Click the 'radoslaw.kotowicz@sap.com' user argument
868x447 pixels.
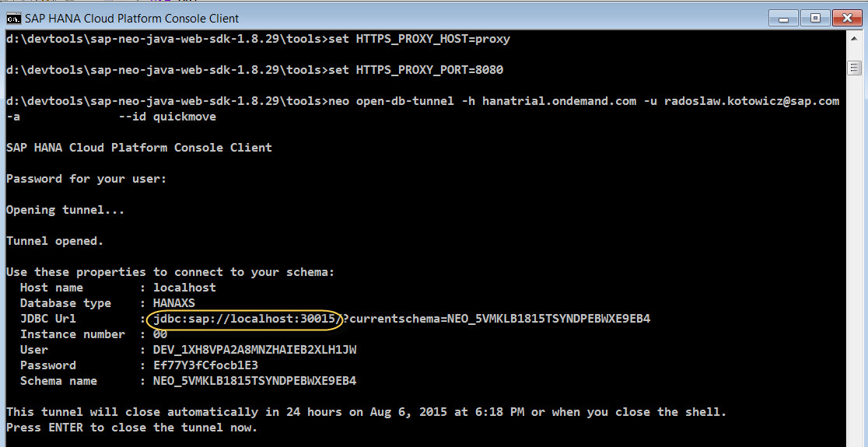pyautogui.click(x=752, y=101)
